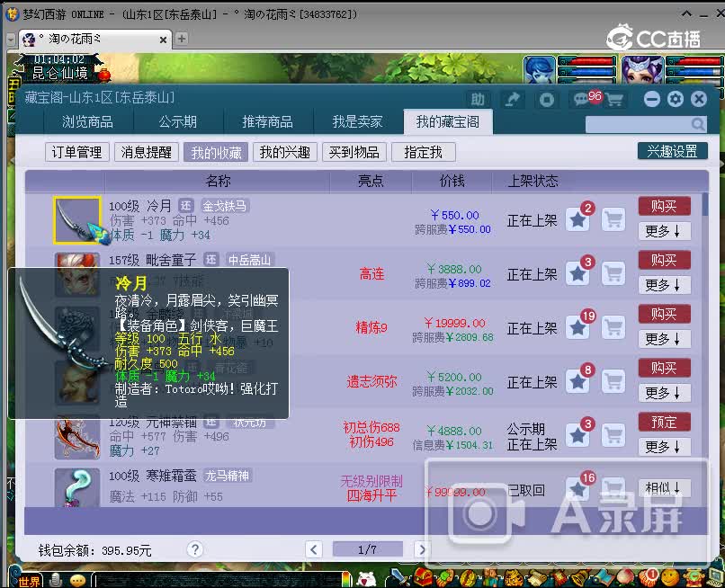
Task: Click the 1/7 page indicator
Action: (368, 549)
